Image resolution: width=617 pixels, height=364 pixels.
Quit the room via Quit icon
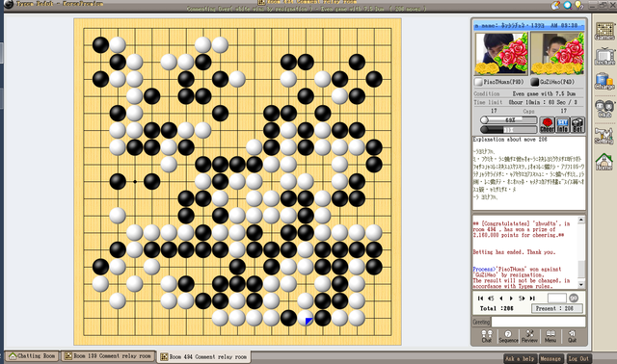coord(572,336)
